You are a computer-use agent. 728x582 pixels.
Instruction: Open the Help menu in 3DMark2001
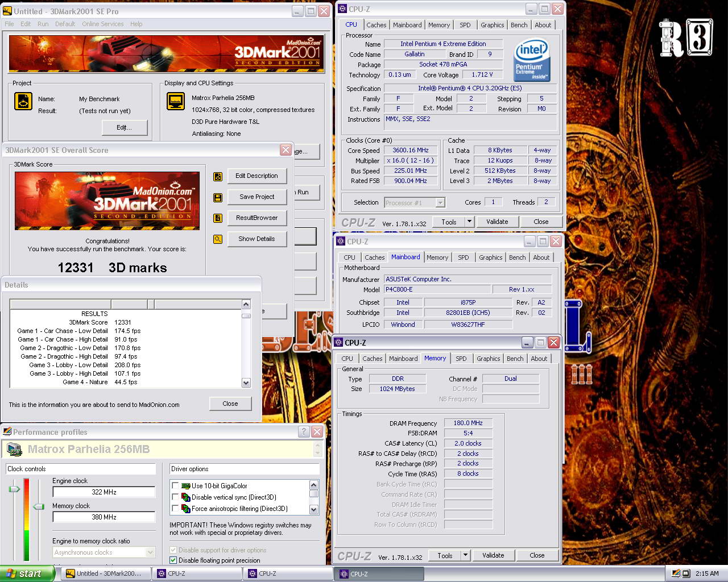point(136,24)
